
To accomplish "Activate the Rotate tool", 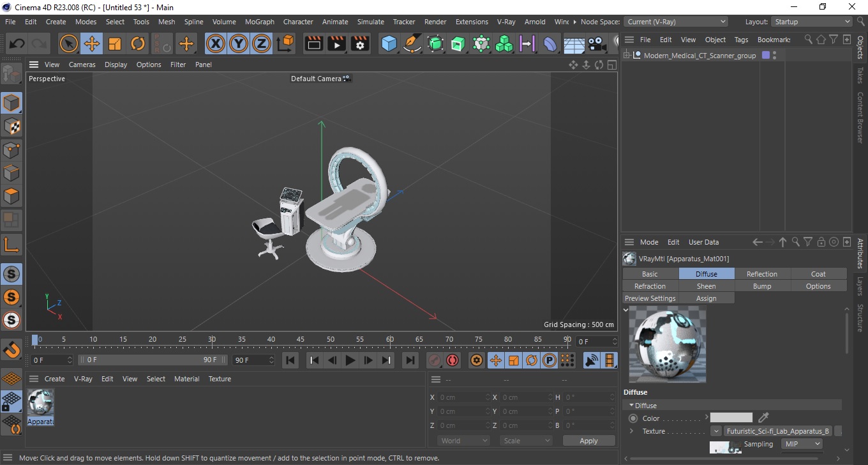I will coord(138,43).
